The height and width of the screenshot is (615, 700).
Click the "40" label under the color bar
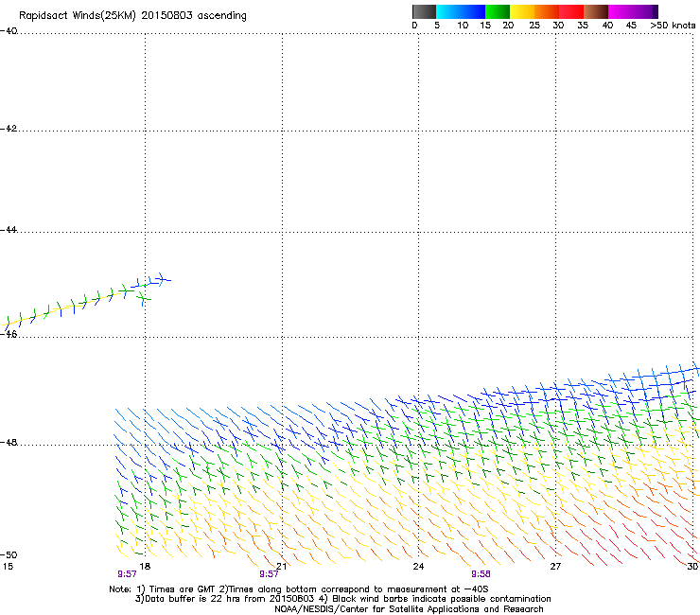[607, 26]
